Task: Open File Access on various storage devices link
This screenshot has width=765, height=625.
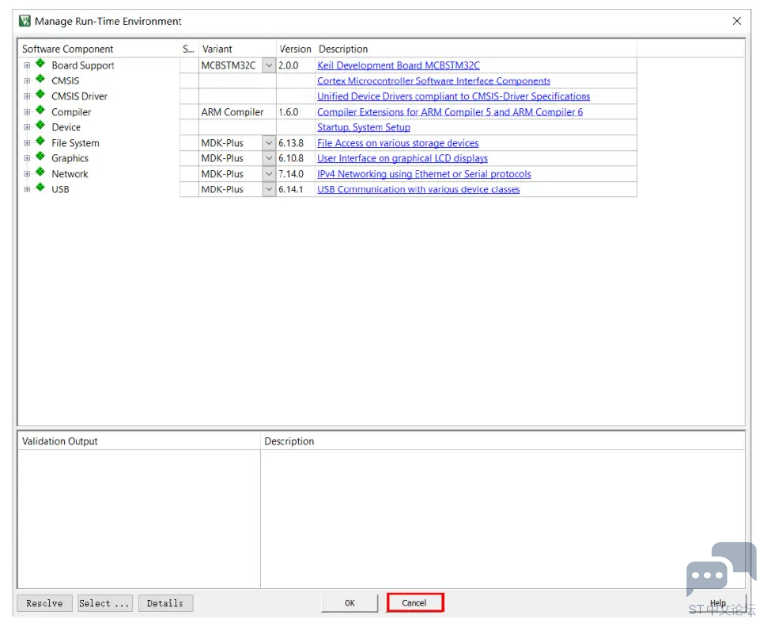Action: 398,143
